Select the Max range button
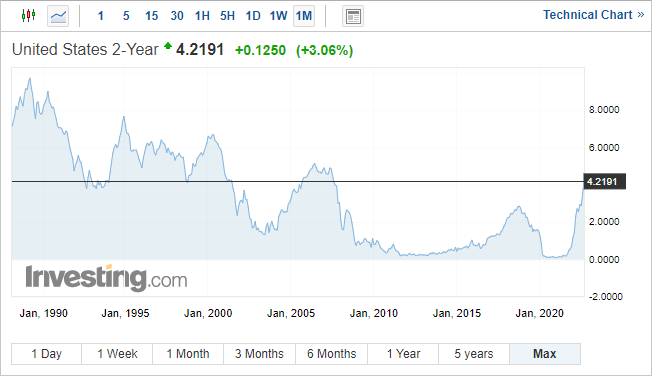Viewport: 653px width, 377px height. pyautogui.click(x=545, y=354)
